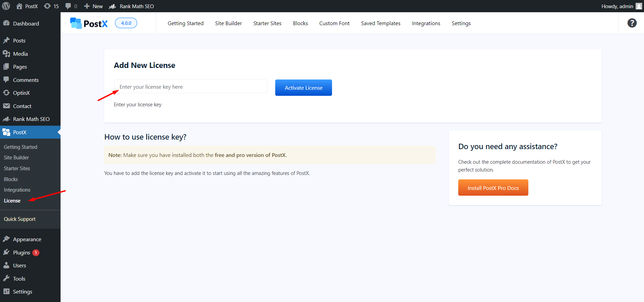Open Blocks in PostX submenu

point(11,179)
